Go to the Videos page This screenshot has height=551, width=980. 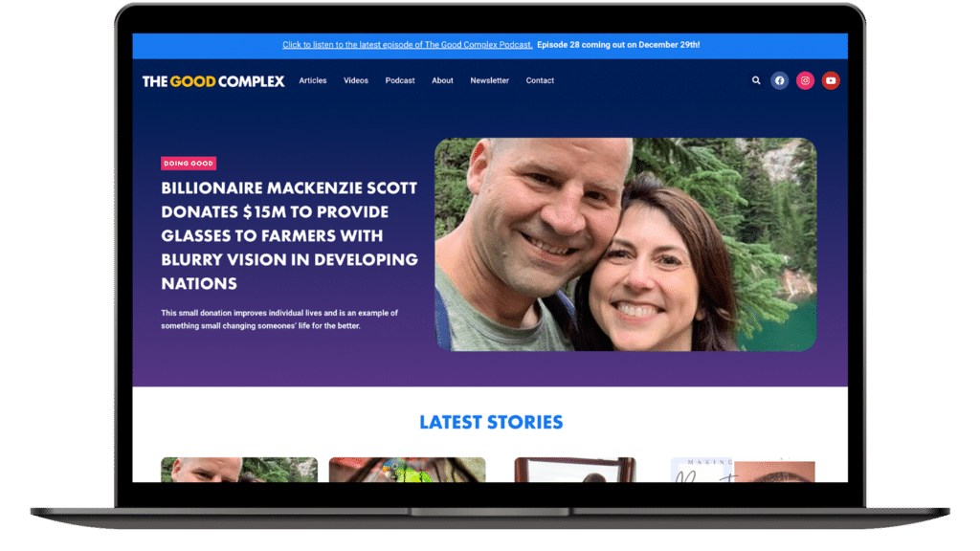pos(356,80)
